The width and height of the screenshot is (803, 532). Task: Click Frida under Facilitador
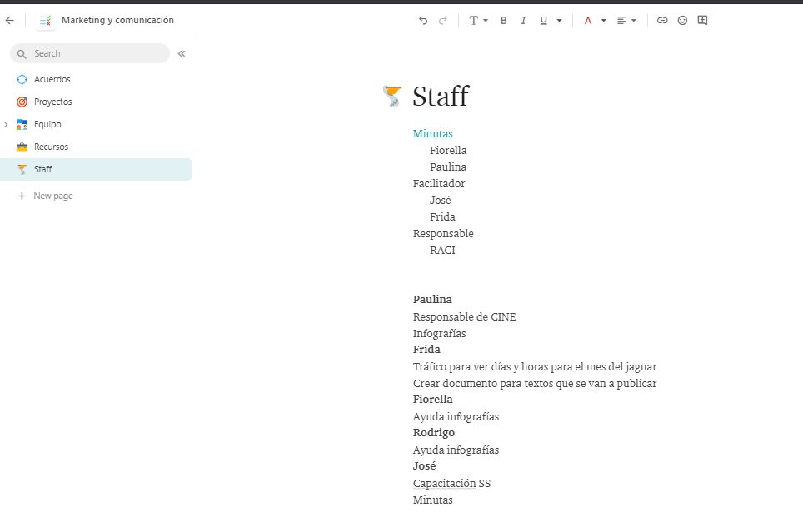tap(442, 217)
